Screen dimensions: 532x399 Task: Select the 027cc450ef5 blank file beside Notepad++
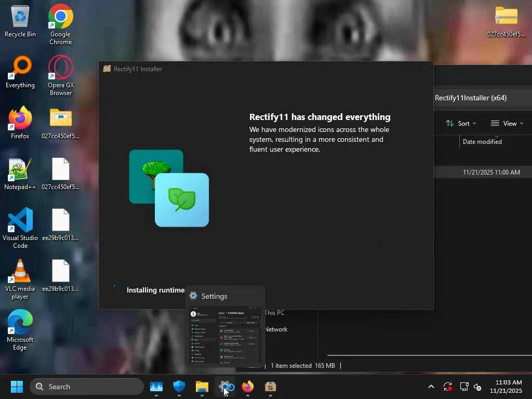point(60,174)
